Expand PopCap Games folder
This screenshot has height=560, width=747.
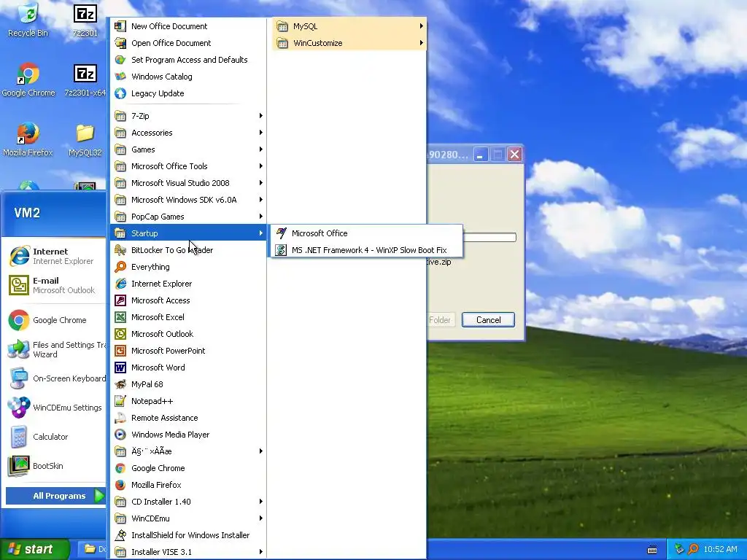(188, 217)
